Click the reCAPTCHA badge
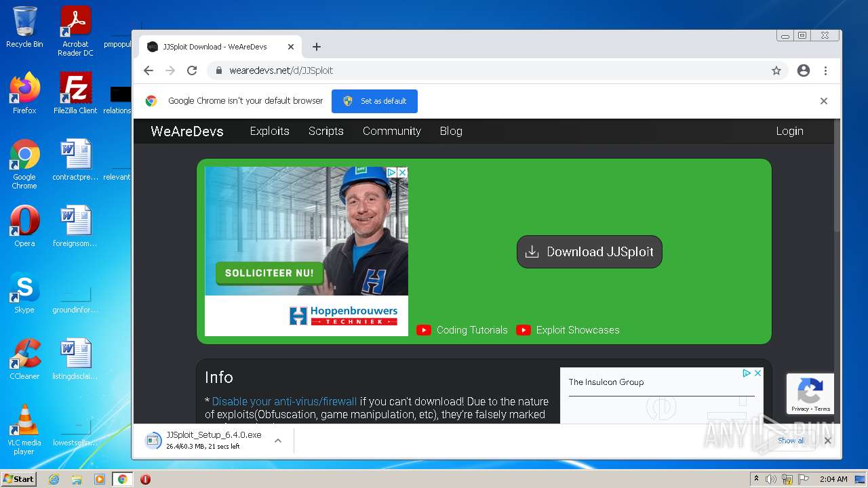 [810, 393]
